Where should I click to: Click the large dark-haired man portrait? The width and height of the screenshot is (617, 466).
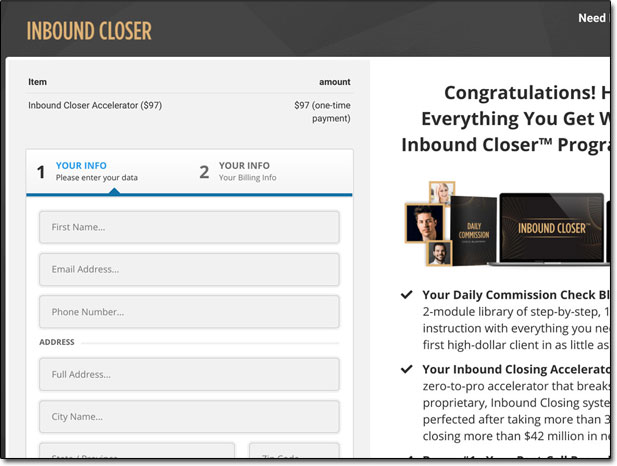(425, 223)
